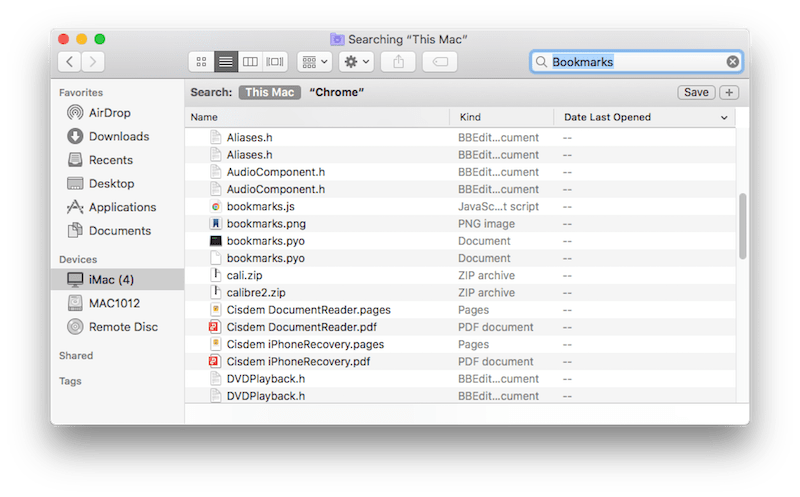800x497 pixels.
Task: Click the Share toolbar button
Action: coord(398,62)
